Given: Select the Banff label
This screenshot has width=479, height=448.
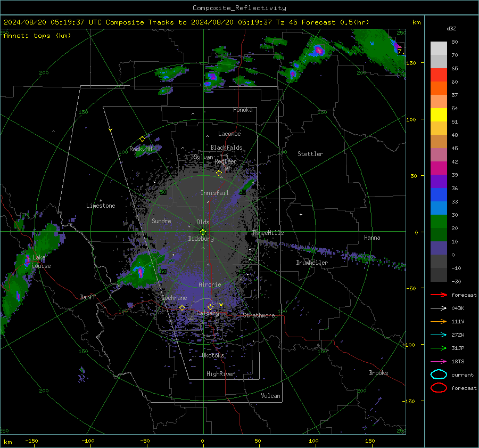Looking at the screenshot, I should tap(88, 297).
